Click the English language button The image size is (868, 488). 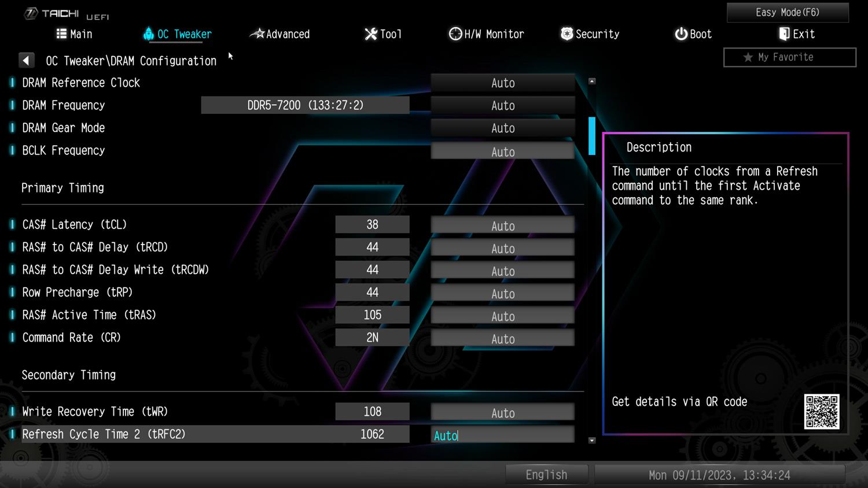(x=546, y=475)
